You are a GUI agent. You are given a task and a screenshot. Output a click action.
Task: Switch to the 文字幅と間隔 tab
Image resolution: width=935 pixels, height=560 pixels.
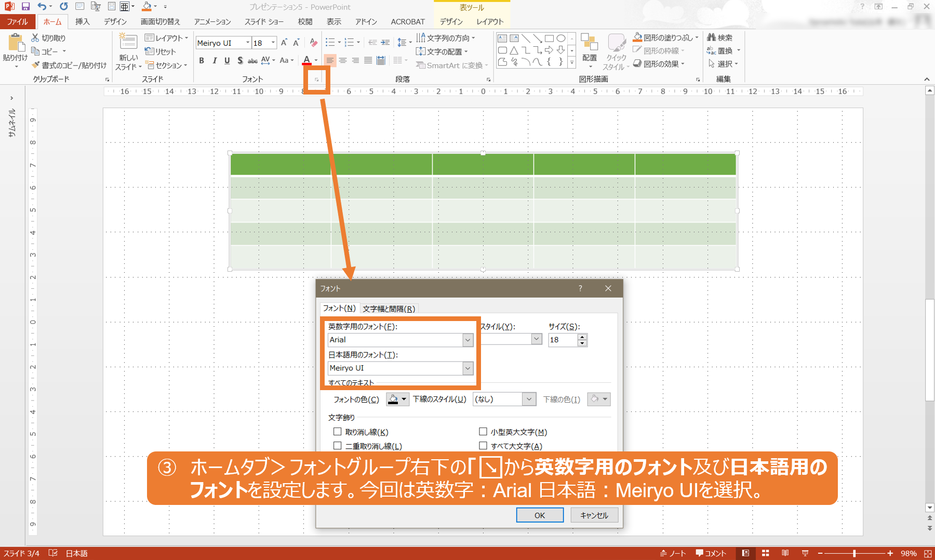point(389,309)
